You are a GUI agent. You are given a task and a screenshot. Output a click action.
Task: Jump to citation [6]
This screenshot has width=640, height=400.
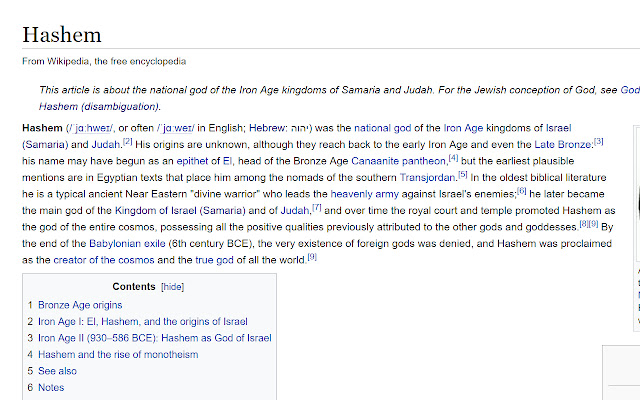tap(522, 191)
